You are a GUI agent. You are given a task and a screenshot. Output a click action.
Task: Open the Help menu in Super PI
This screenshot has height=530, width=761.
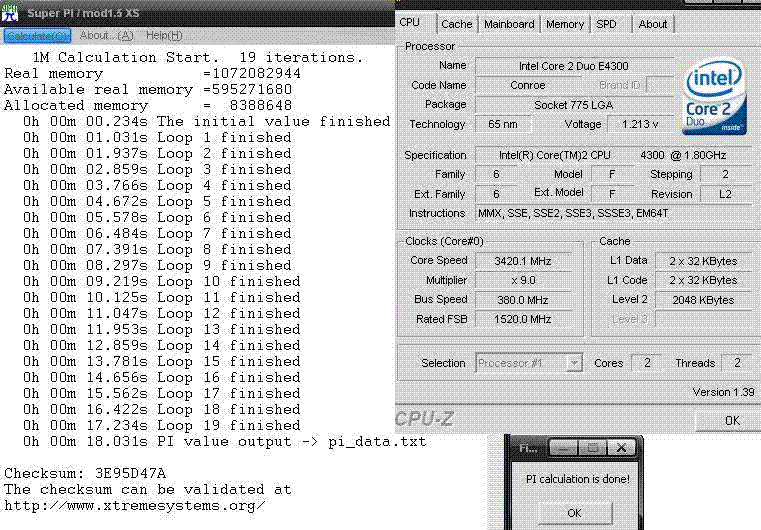coord(164,35)
